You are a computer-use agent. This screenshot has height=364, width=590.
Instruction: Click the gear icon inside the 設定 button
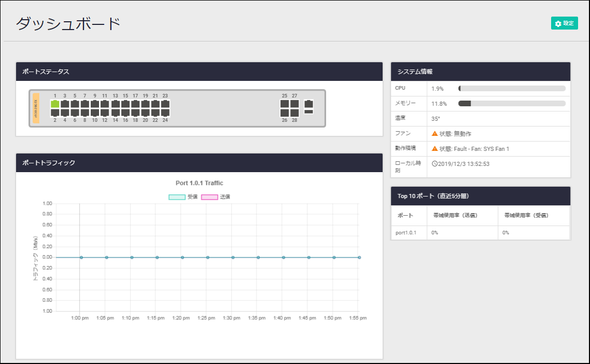(558, 23)
